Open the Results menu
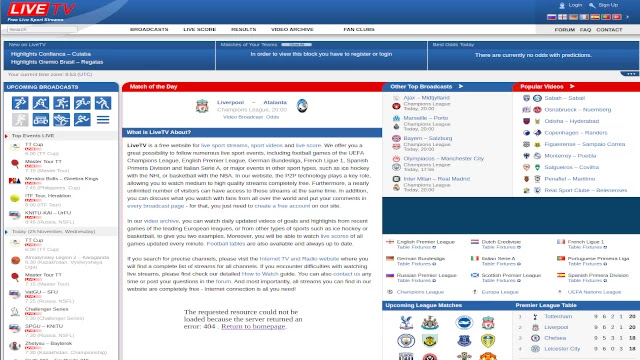Screen dimensions: 640x360 tap(243, 29)
